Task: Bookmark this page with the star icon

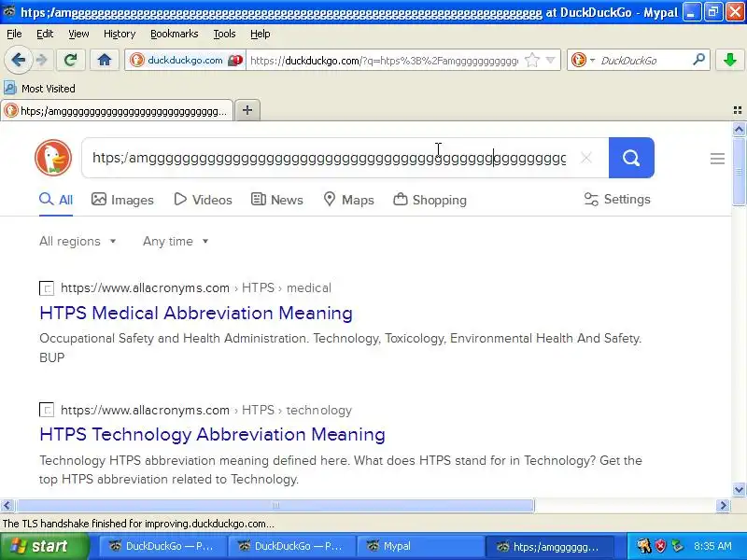Action: click(531, 61)
